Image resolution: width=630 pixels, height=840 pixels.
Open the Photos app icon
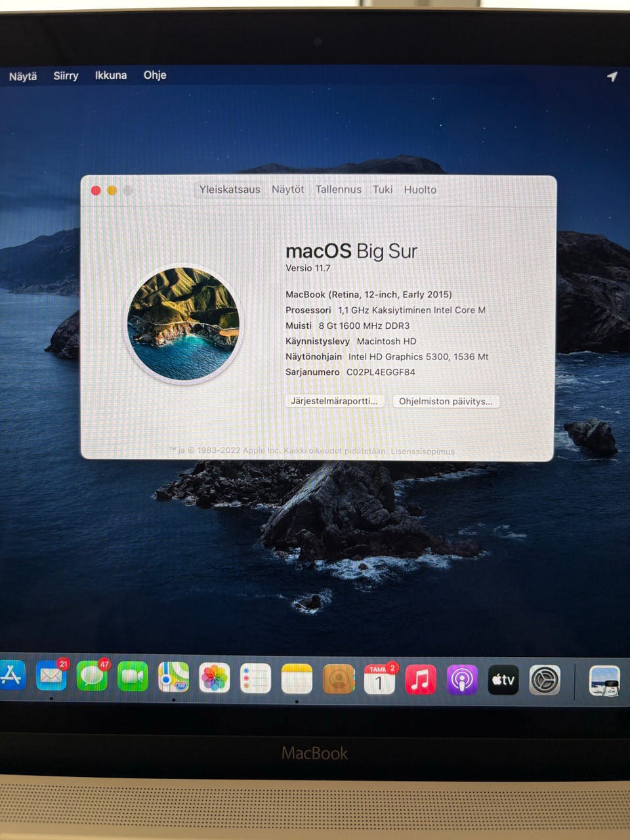[x=215, y=678]
